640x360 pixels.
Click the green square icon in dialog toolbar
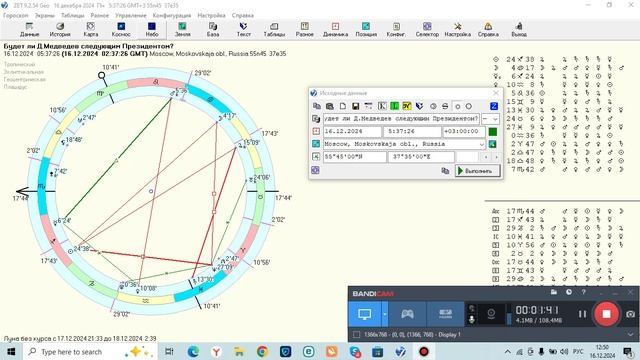(x=394, y=106)
